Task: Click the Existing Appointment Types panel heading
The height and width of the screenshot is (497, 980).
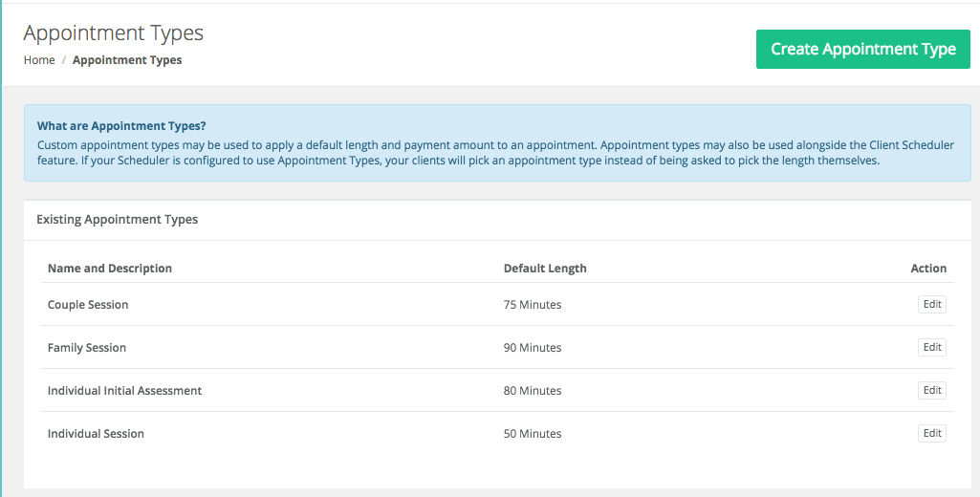Action: (118, 220)
